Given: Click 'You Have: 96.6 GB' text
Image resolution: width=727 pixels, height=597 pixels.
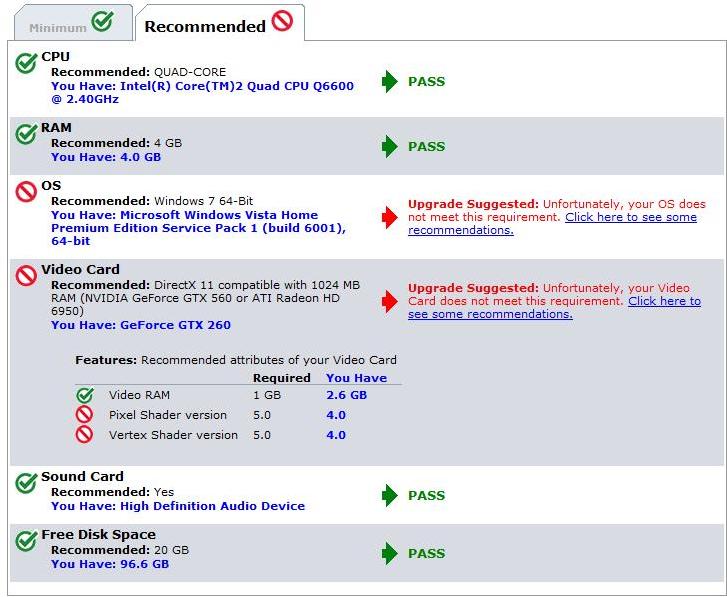Looking at the screenshot, I should click(x=110, y=564).
